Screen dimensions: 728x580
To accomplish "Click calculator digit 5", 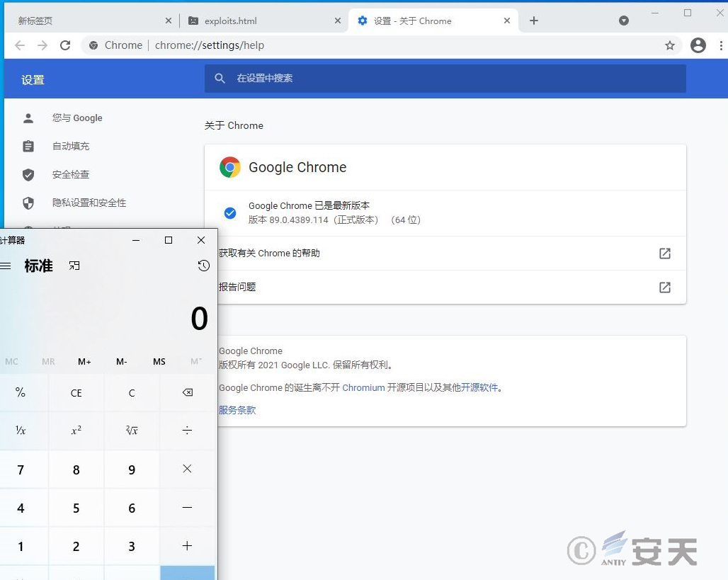I will [x=76, y=508].
